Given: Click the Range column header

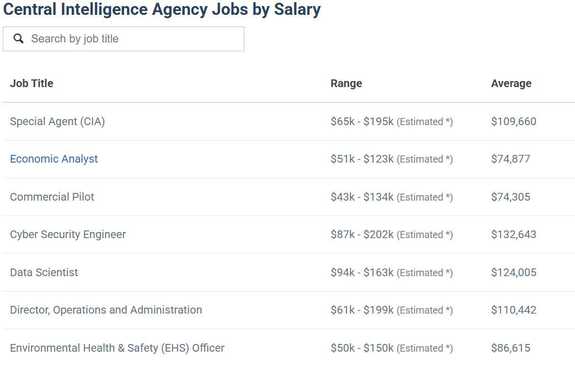Looking at the screenshot, I should tap(346, 83).
